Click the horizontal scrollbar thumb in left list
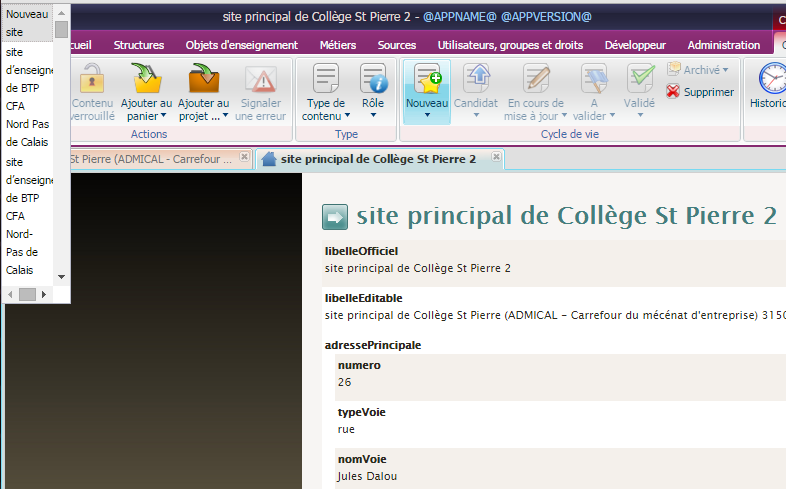Screen dimensions: 786x489 click(x=27, y=294)
